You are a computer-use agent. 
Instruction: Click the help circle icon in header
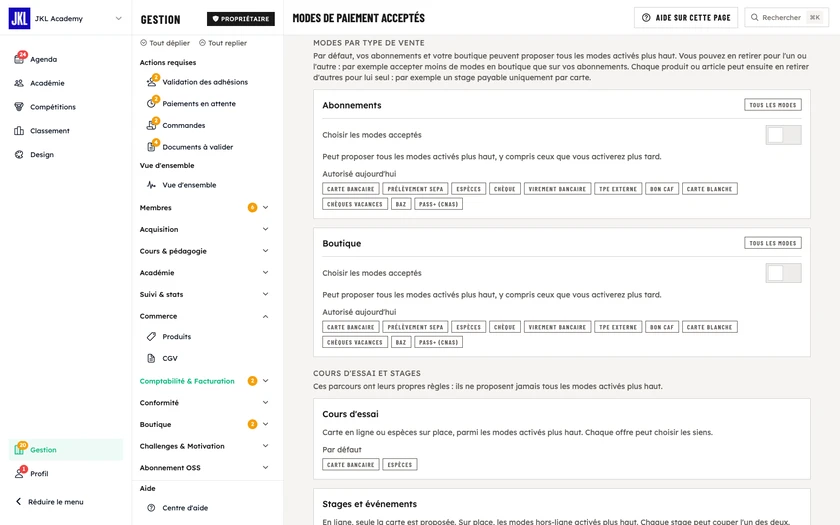646,18
